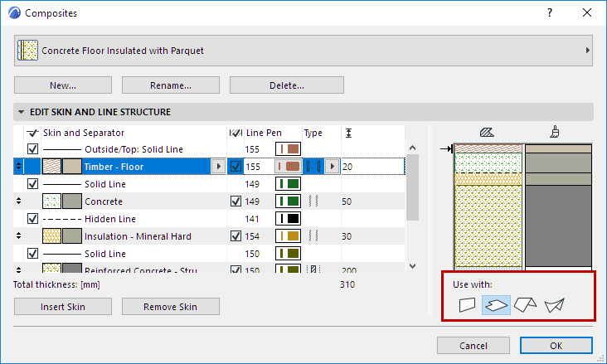Click the Delete... button
The width and height of the screenshot is (607, 364).
pyautogui.click(x=287, y=85)
